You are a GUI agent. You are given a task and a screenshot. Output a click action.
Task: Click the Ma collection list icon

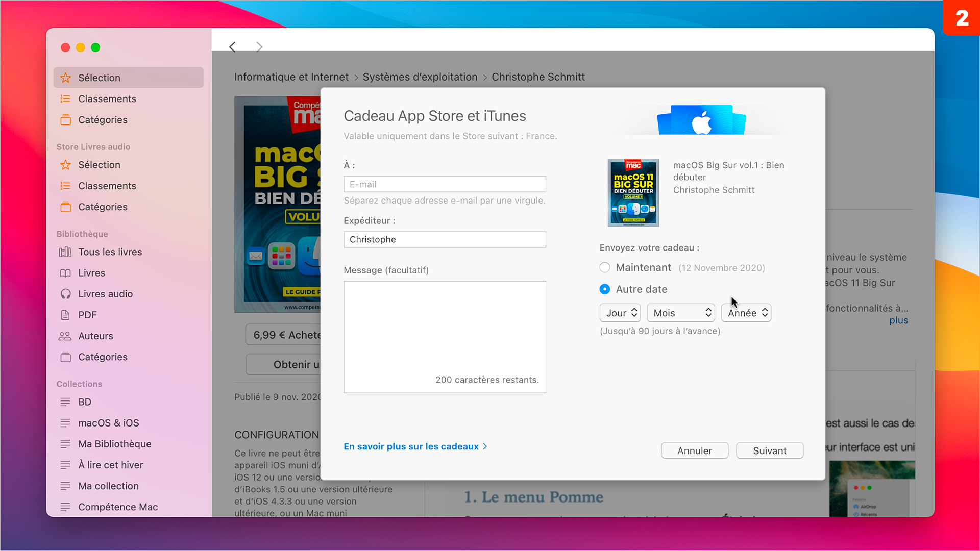65,486
